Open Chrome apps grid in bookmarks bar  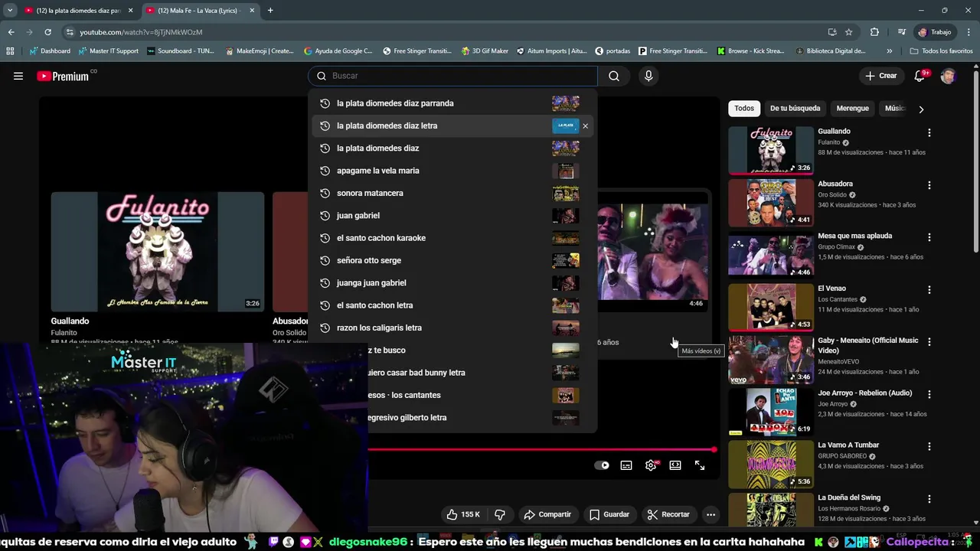[10, 51]
